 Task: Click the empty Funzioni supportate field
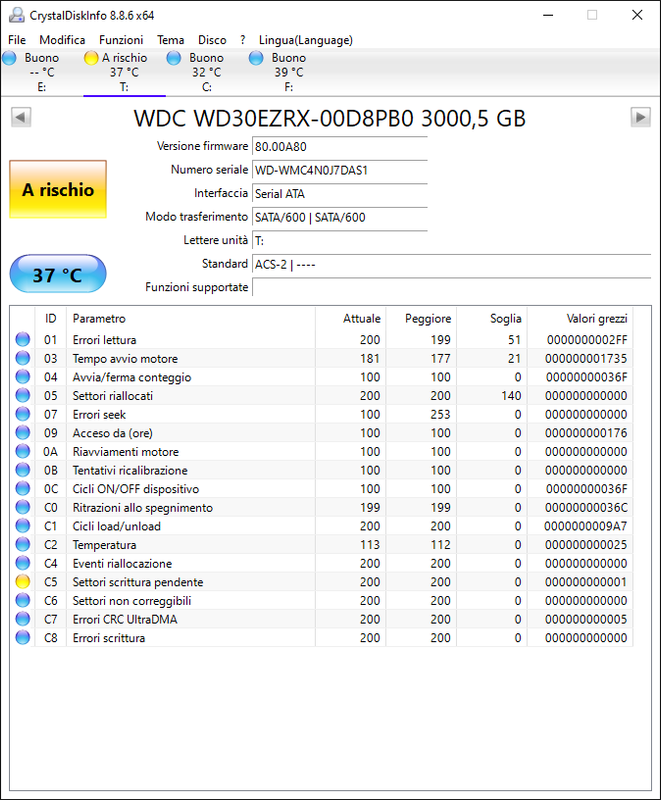(x=451, y=287)
